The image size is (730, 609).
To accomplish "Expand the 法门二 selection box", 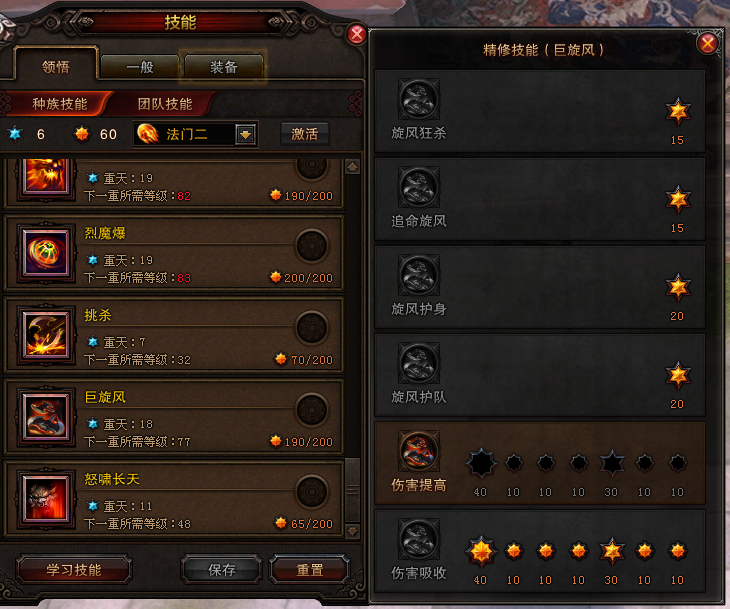I will 195,135.
